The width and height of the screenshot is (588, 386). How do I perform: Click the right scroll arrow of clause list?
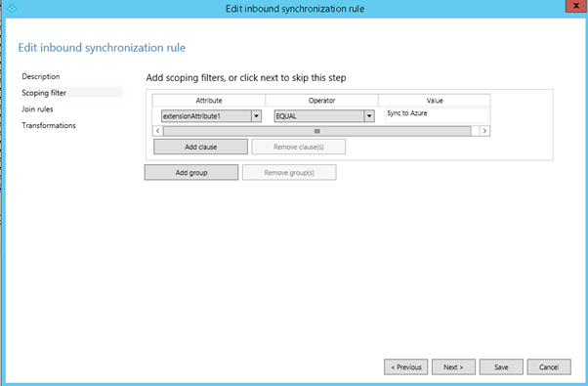pos(484,131)
